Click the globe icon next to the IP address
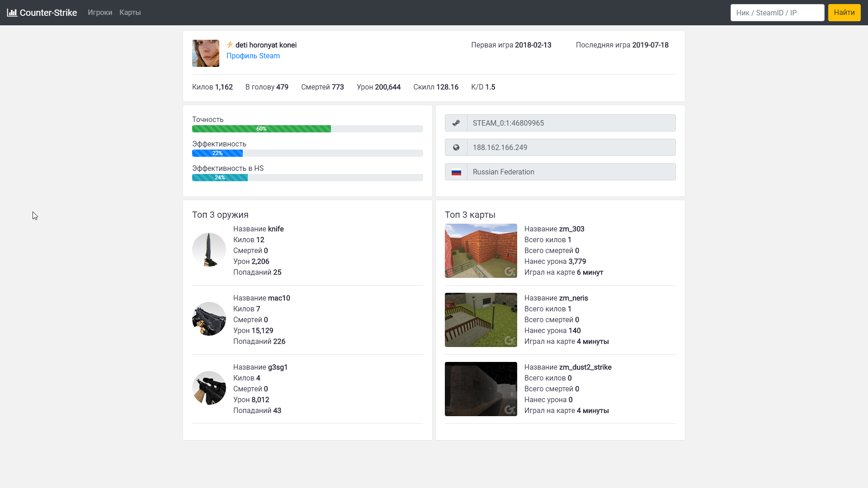868x488 pixels. [x=456, y=147]
